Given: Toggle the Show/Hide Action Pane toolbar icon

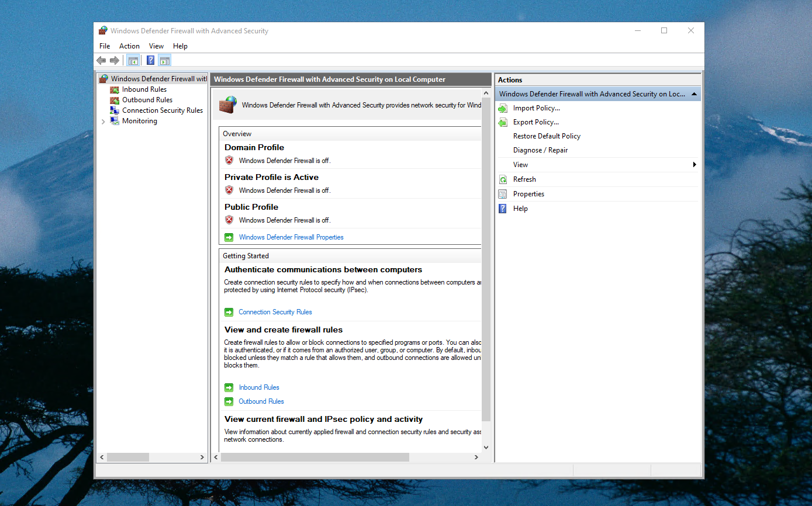Looking at the screenshot, I should coord(164,60).
